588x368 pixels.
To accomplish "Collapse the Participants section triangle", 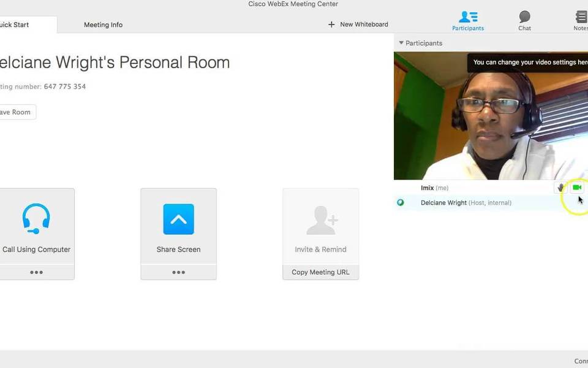I will tap(401, 43).
